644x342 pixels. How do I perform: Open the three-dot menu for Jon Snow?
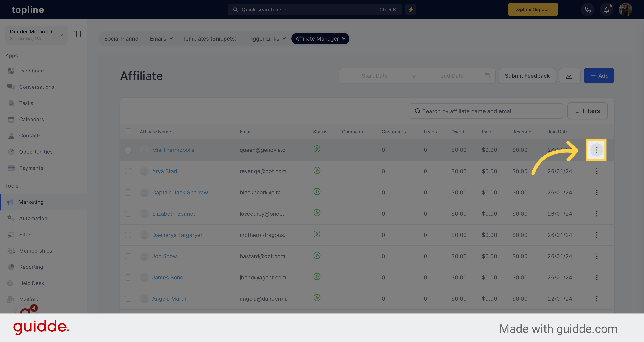click(597, 256)
